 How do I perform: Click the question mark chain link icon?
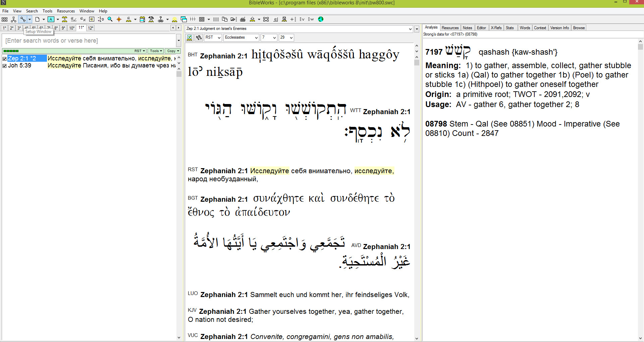(160, 19)
